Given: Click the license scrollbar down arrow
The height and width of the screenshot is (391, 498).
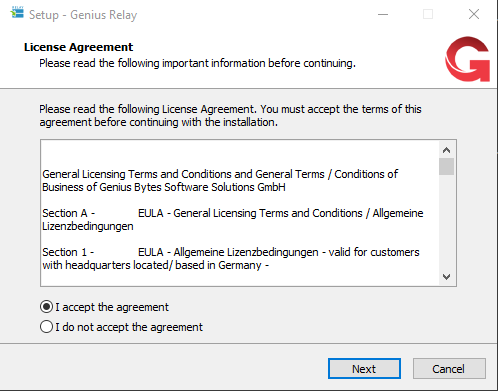Looking at the screenshot, I should click(446, 276).
